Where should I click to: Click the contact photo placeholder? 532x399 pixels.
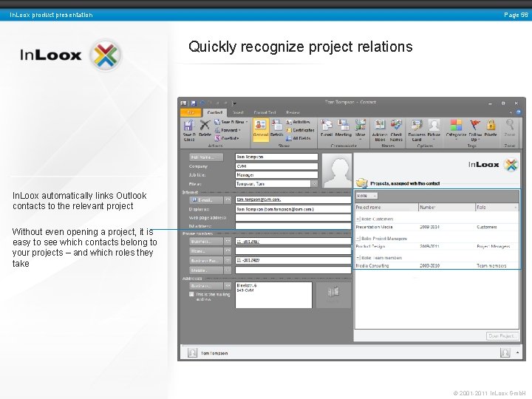click(337, 171)
